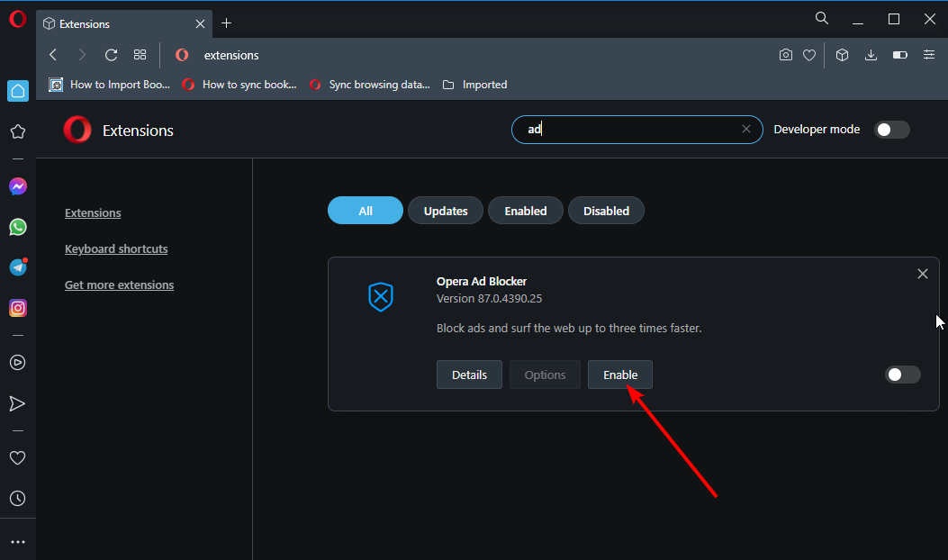
Task: Open the Extensions cube icon in toolbar
Action: tap(842, 55)
